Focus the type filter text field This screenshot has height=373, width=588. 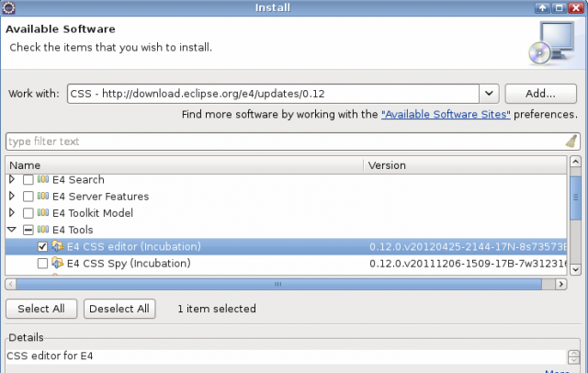pyautogui.click(x=276, y=141)
